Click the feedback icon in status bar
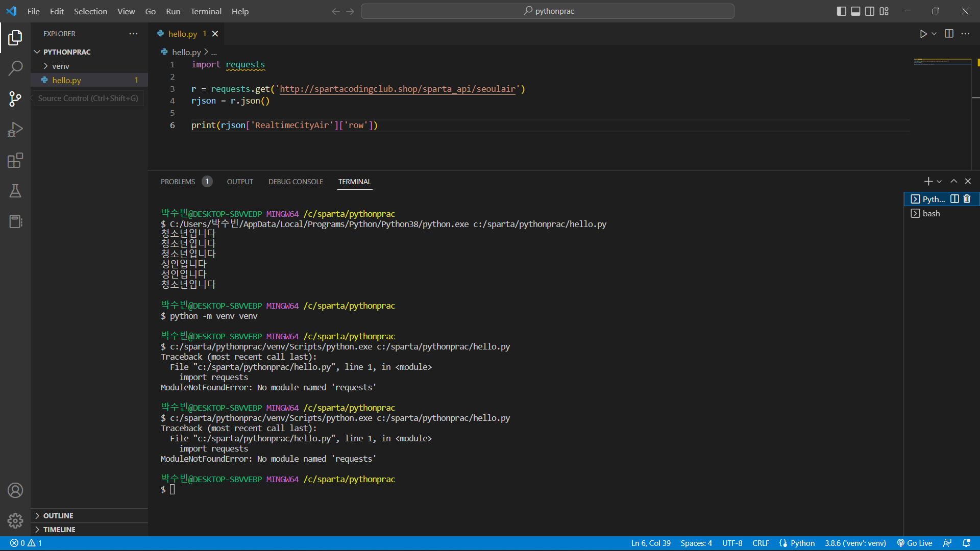The width and height of the screenshot is (980, 551). pyautogui.click(x=947, y=543)
